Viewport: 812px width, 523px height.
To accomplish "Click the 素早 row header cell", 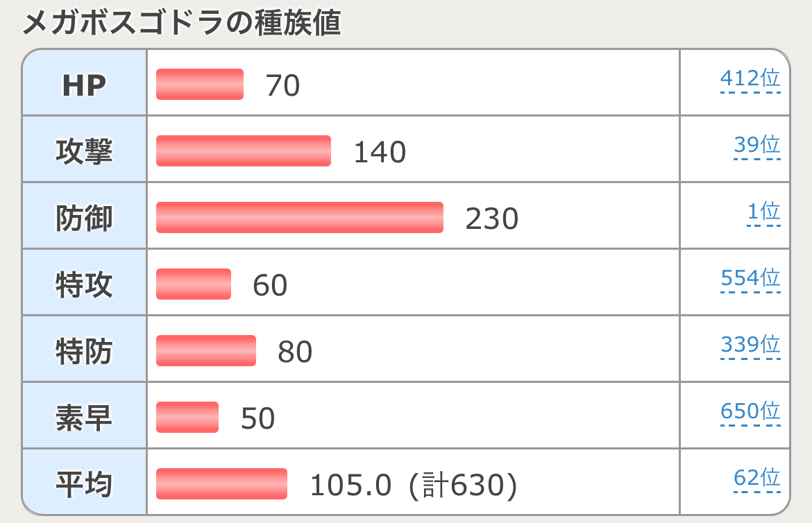I will click(x=84, y=418).
